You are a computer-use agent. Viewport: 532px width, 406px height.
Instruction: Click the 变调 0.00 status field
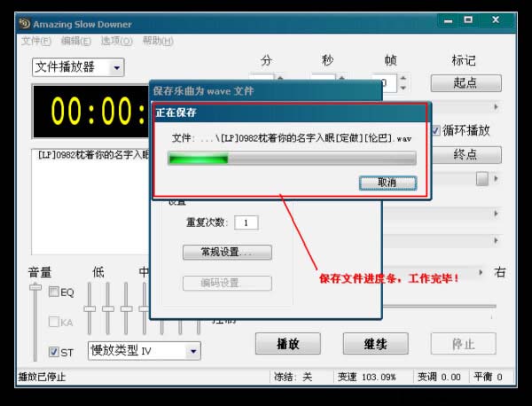[439, 377]
